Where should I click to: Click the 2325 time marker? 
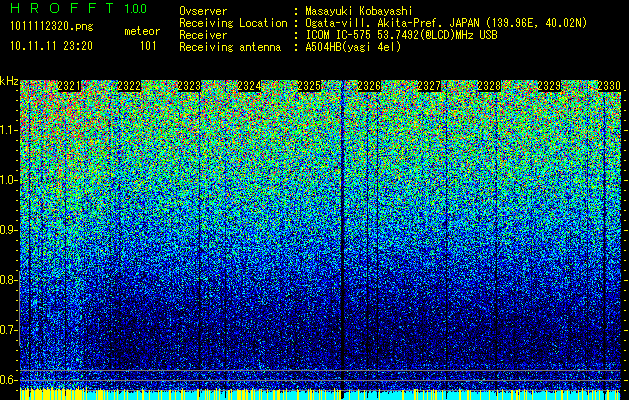tap(309, 86)
